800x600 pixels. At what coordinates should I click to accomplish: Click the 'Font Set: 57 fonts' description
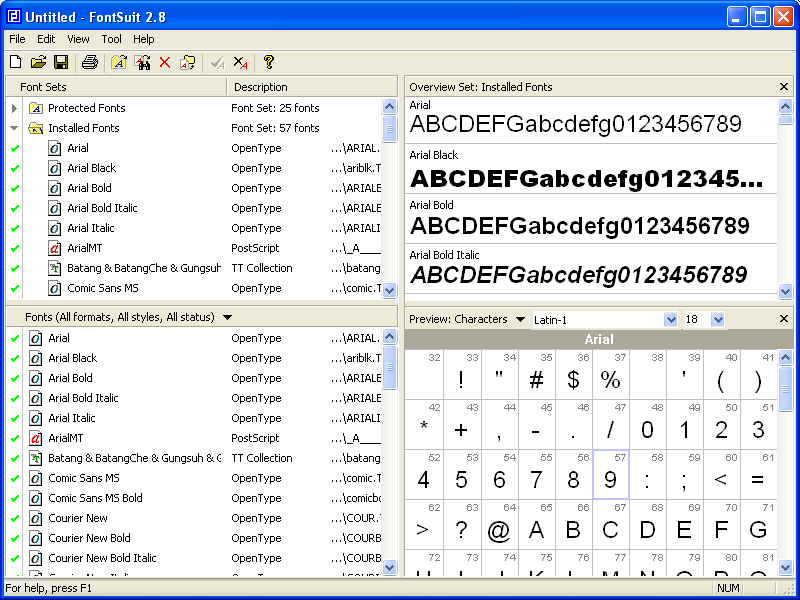coord(275,128)
